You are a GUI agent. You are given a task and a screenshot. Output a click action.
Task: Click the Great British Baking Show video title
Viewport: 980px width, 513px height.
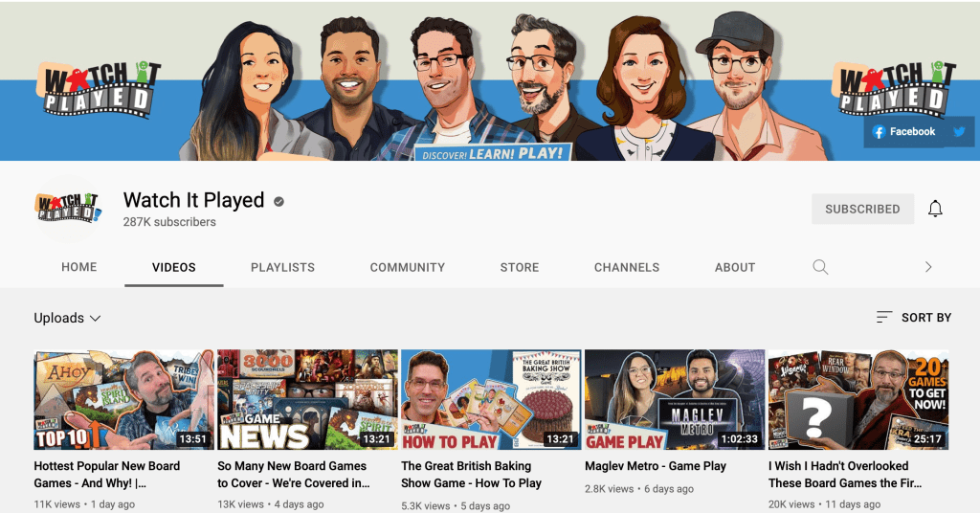pos(472,475)
